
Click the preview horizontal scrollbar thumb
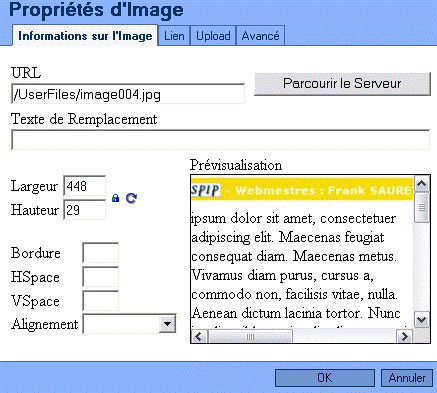[250, 337]
